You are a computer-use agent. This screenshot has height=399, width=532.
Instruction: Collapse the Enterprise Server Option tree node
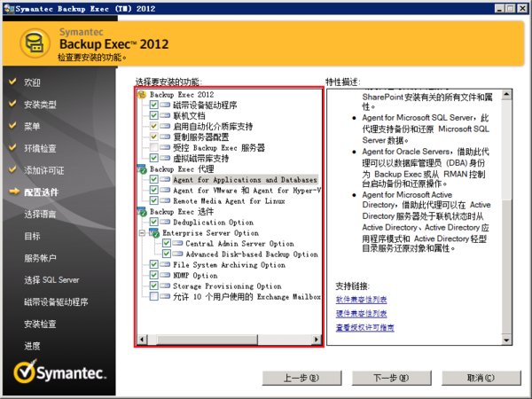[142, 232]
